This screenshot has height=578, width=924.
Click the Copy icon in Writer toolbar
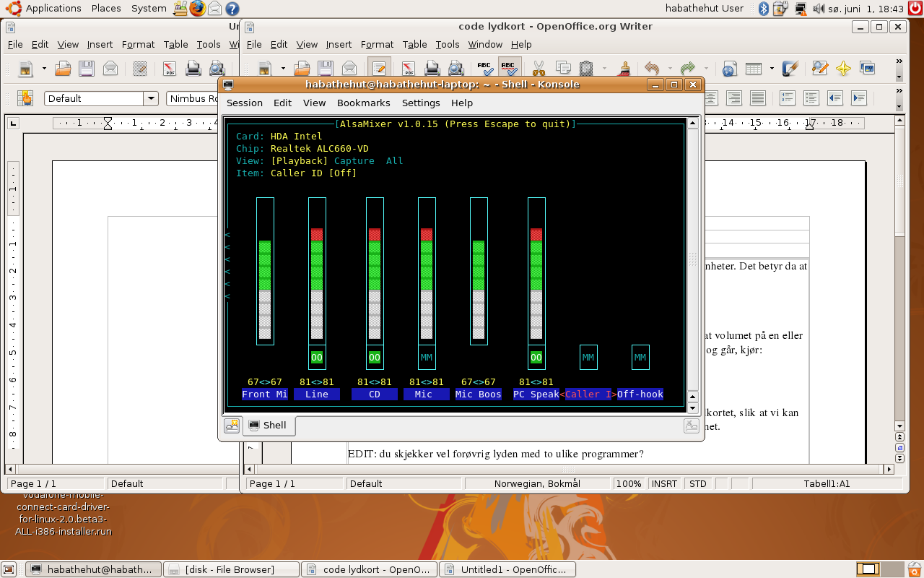[x=563, y=69]
